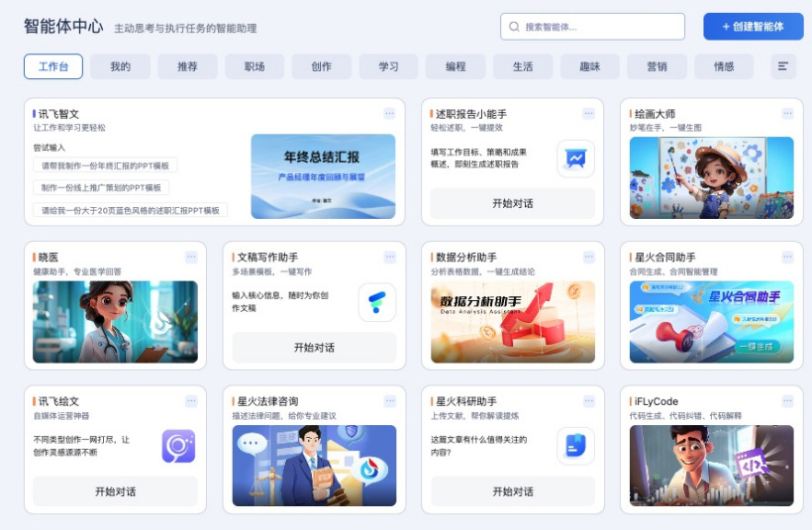Image resolution: width=812 pixels, height=530 pixels.
Task: Start chat with 星火科研助手
Action: click(x=513, y=491)
